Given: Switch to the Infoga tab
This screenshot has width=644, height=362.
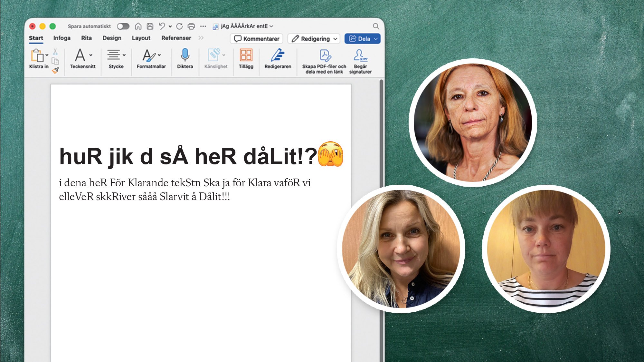Looking at the screenshot, I should 62,38.
